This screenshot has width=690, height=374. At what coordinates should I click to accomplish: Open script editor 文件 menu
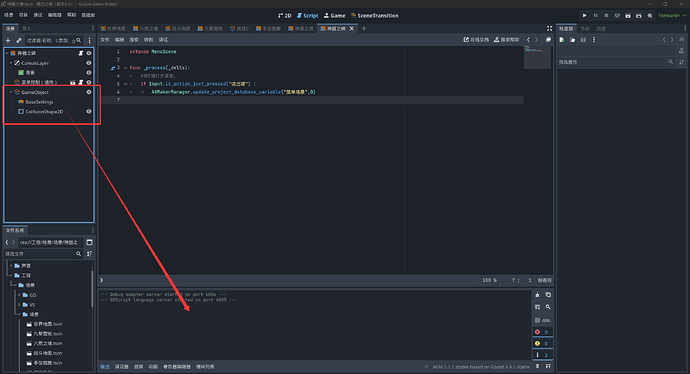coord(105,40)
